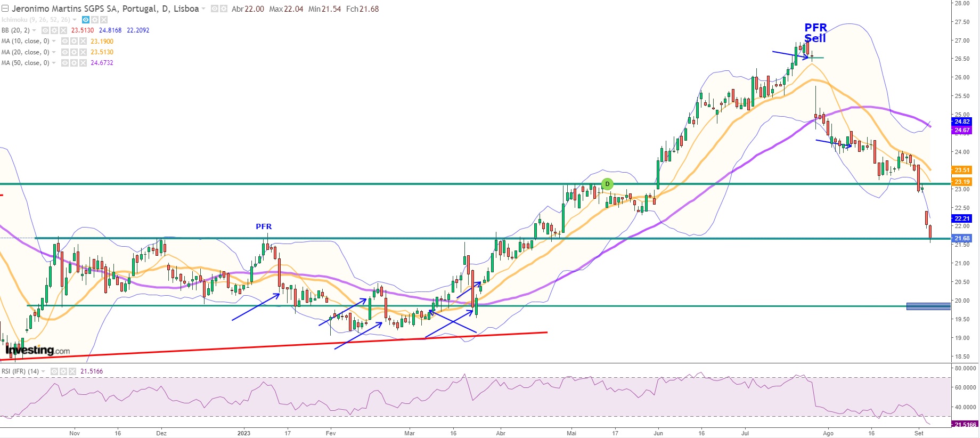
Task: Click the 19.00 level on the price axis
Action: point(962,338)
